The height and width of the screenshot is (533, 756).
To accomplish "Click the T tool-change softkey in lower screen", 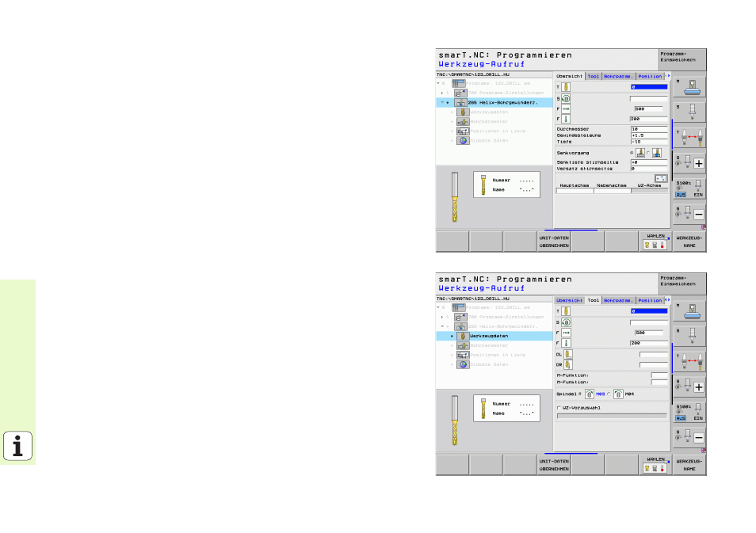I will click(x=689, y=361).
